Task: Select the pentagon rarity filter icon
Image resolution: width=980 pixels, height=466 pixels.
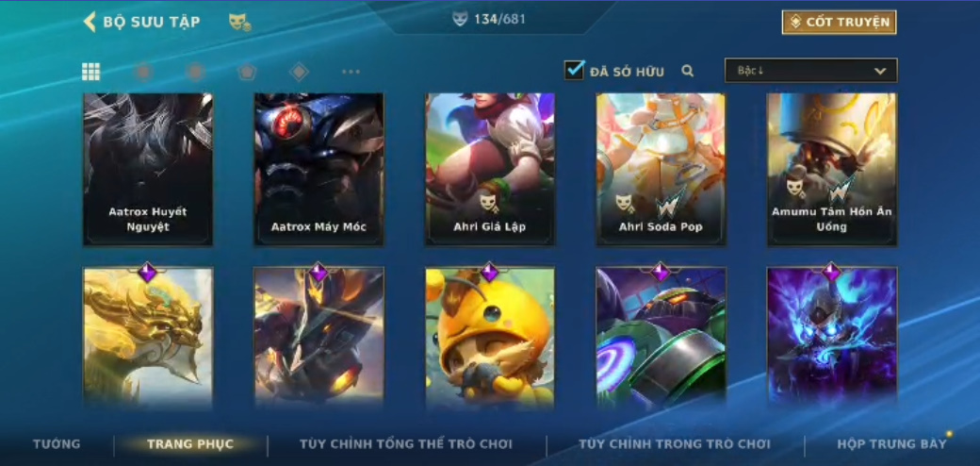Action: pyautogui.click(x=247, y=72)
